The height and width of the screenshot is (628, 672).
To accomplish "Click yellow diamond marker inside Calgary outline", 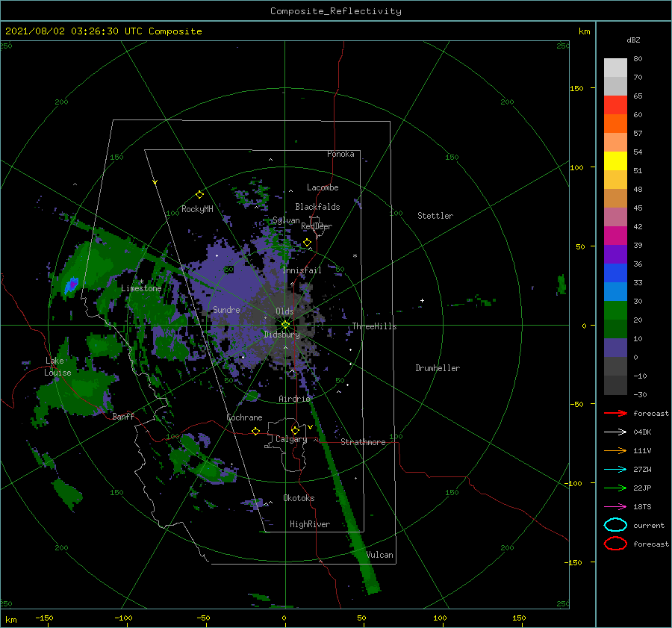I will [x=295, y=430].
